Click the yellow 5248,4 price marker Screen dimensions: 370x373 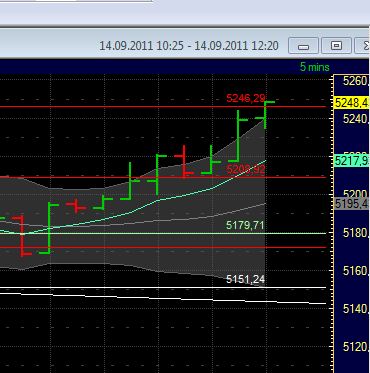point(352,103)
